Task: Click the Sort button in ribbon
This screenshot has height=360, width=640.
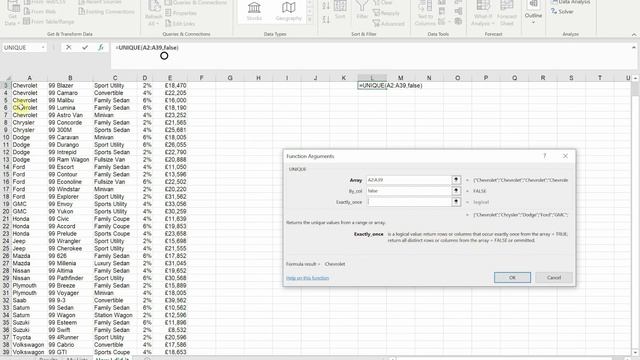Action: 340,10
